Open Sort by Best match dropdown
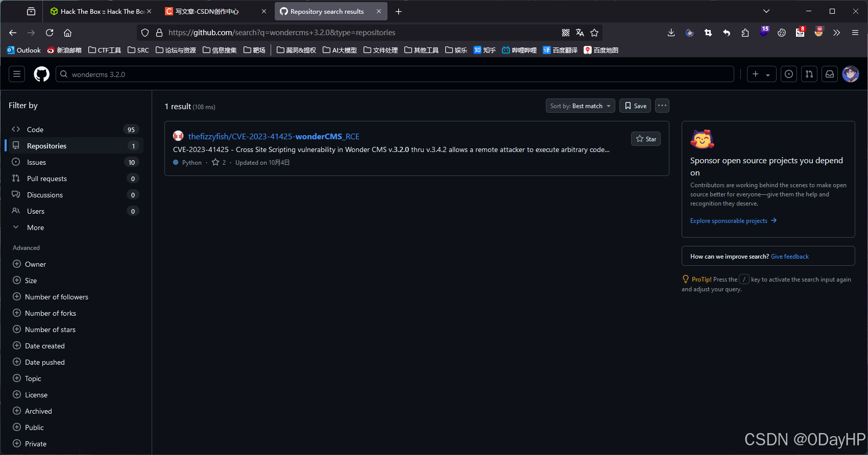This screenshot has width=868, height=455. coord(581,106)
